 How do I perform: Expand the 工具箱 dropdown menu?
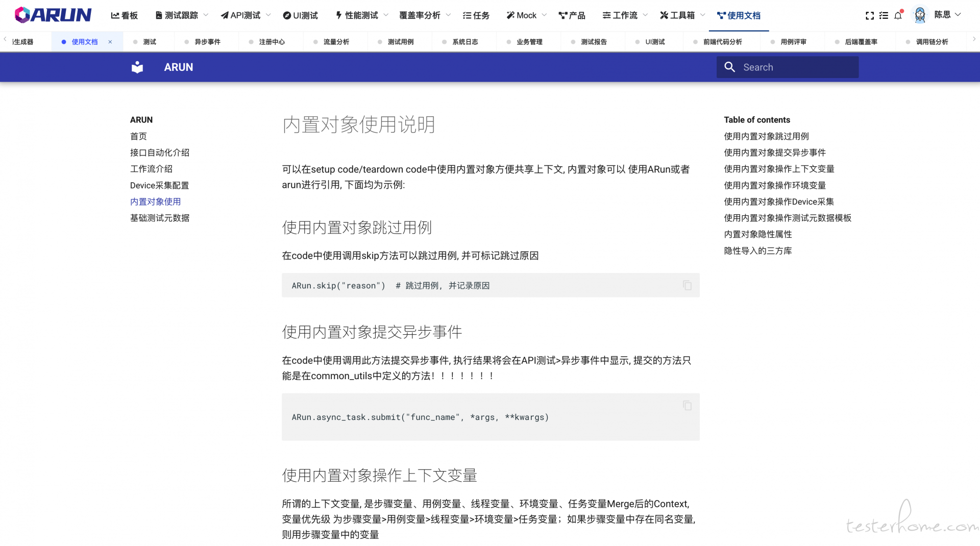coord(682,15)
